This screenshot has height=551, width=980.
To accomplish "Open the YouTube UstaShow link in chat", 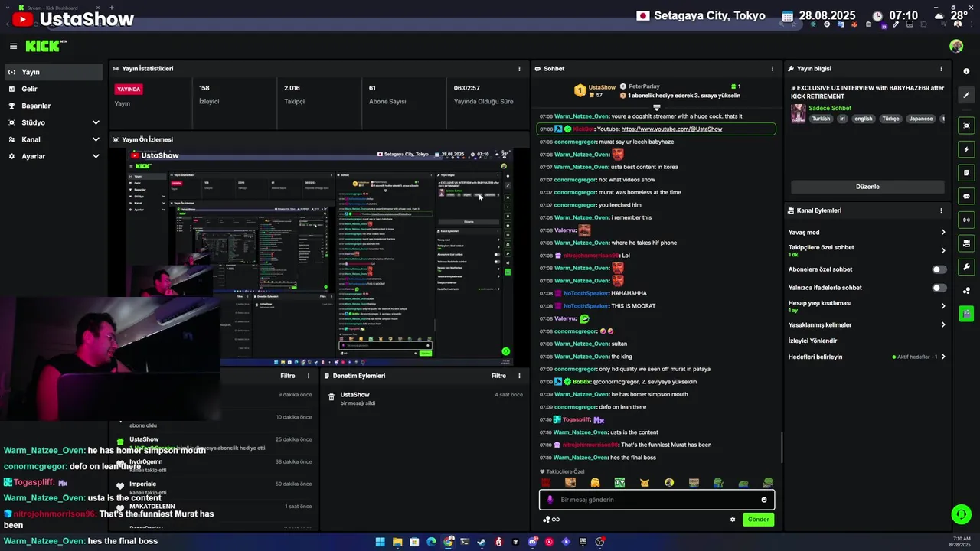I will click(x=671, y=129).
